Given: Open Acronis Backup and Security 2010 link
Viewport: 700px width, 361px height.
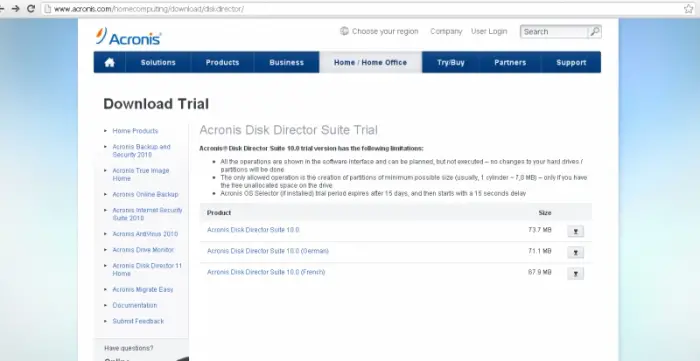Looking at the screenshot, I should [142, 151].
